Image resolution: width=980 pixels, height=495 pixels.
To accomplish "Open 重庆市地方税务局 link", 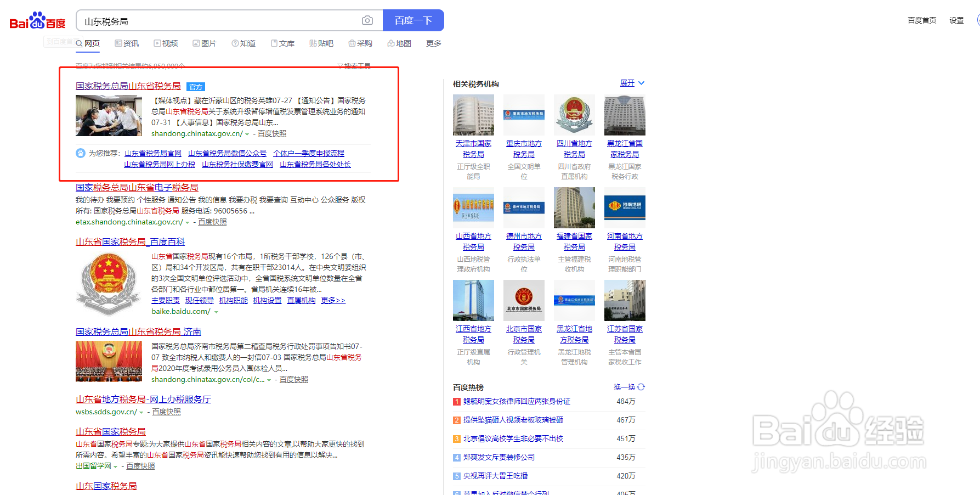I will pos(524,149).
